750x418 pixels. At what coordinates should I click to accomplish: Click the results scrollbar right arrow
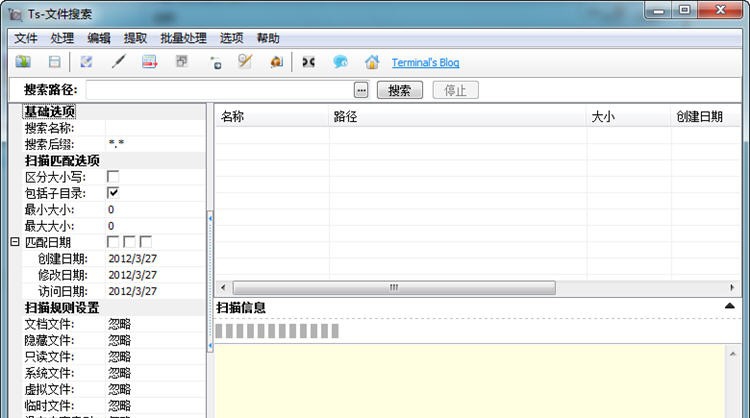click(732, 287)
